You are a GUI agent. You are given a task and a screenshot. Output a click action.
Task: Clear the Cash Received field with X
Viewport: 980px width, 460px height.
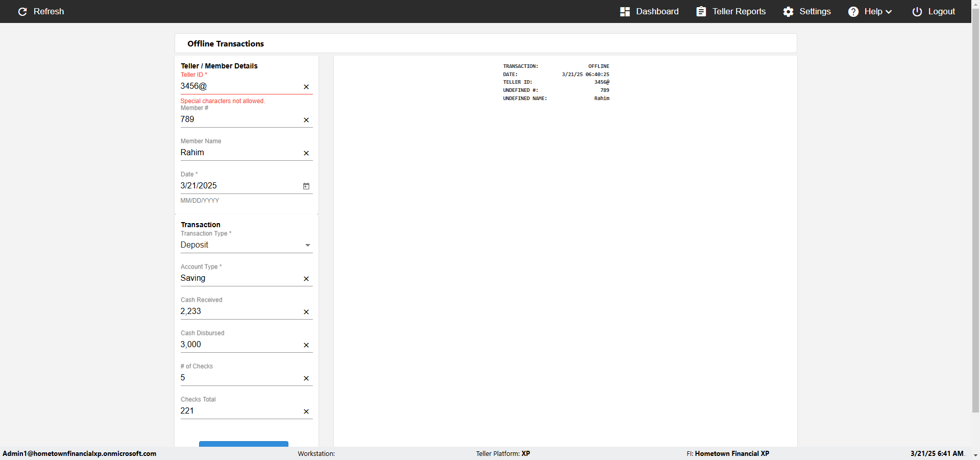[x=306, y=312]
